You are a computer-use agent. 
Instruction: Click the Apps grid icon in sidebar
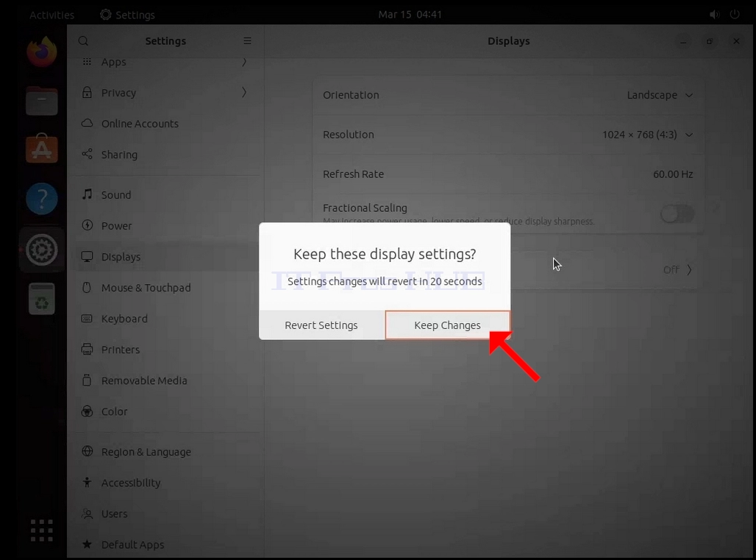click(x=87, y=62)
